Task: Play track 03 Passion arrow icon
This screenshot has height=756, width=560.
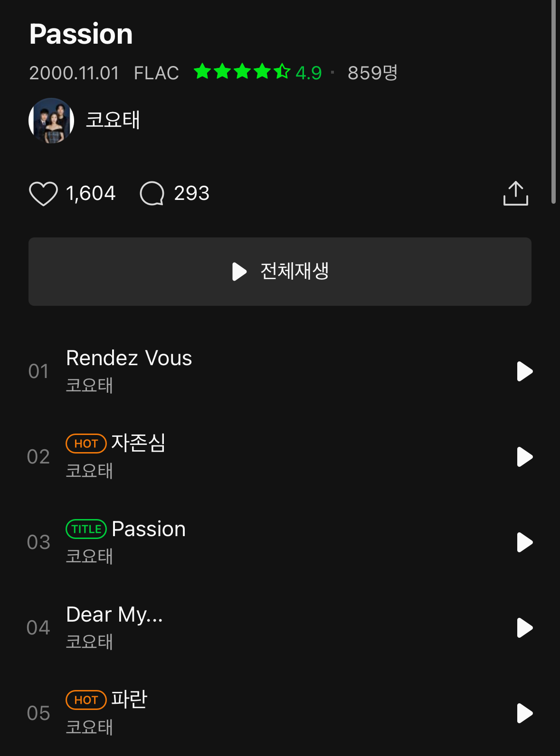Action: [x=524, y=542]
